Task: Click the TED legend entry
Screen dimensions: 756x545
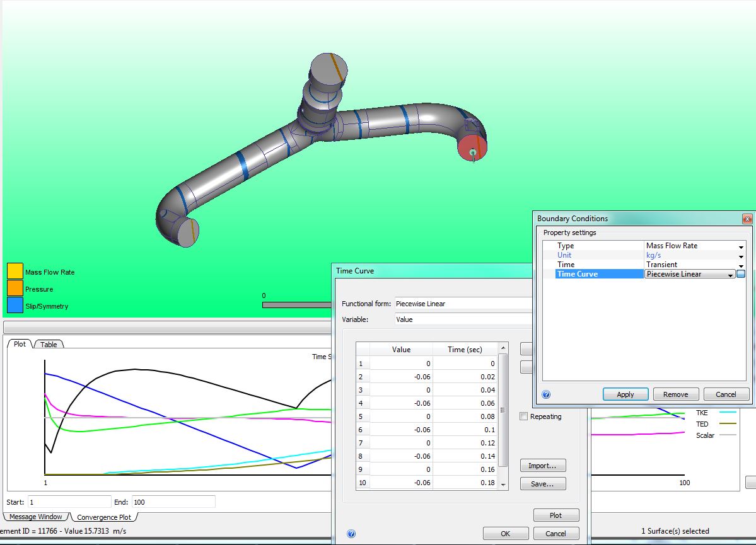Action: point(716,424)
